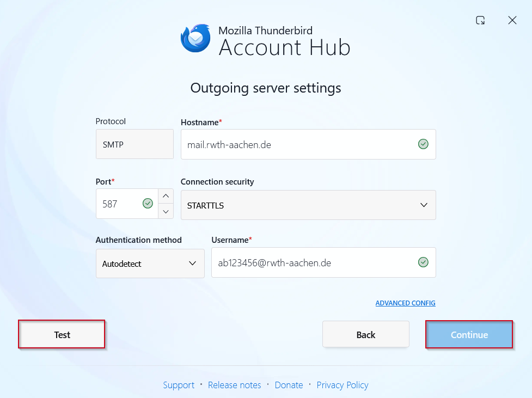
Task: Open the Release notes link
Action: click(235, 385)
